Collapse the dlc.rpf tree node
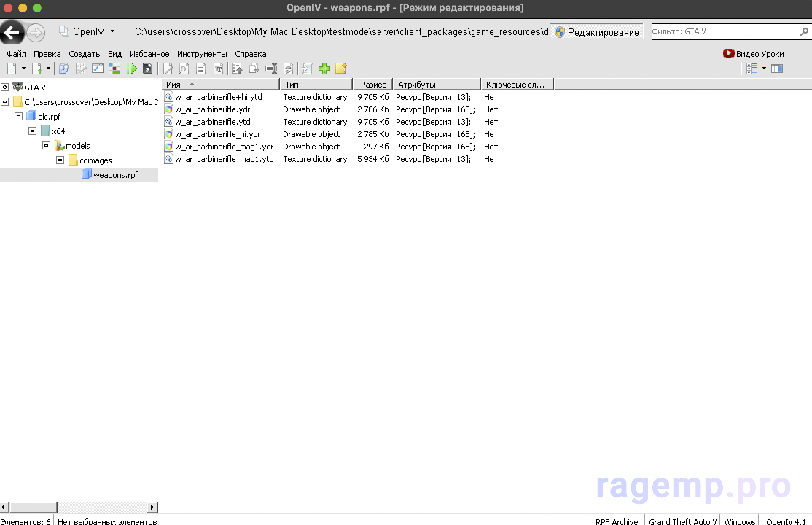812x525 pixels. click(19, 116)
